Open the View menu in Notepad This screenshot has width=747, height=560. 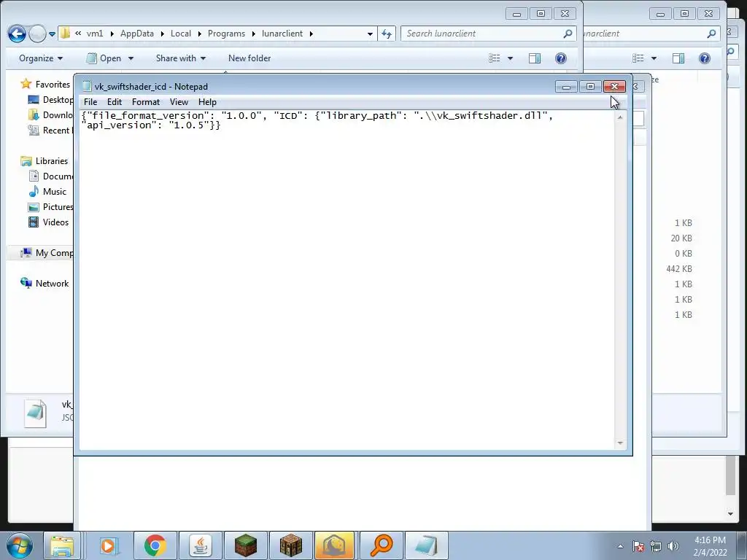pos(179,102)
